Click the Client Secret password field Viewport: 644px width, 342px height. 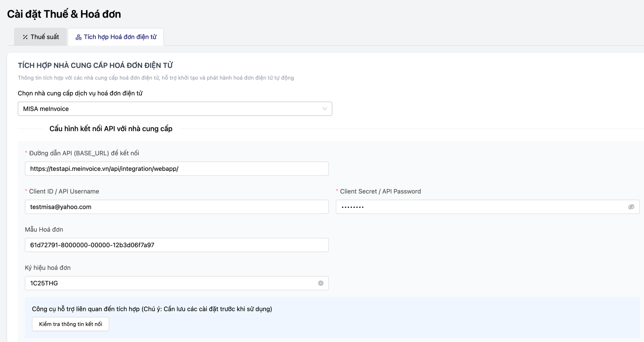tap(478, 207)
